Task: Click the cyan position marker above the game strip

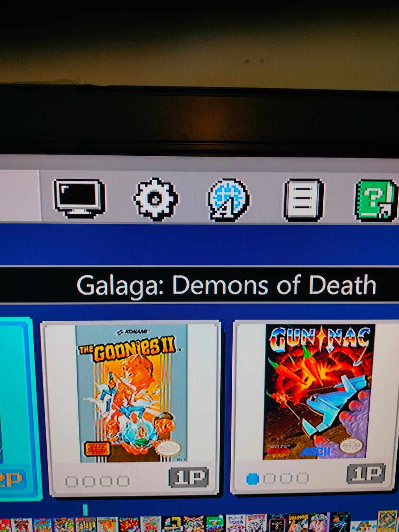Action: pyautogui.click(x=85, y=510)
